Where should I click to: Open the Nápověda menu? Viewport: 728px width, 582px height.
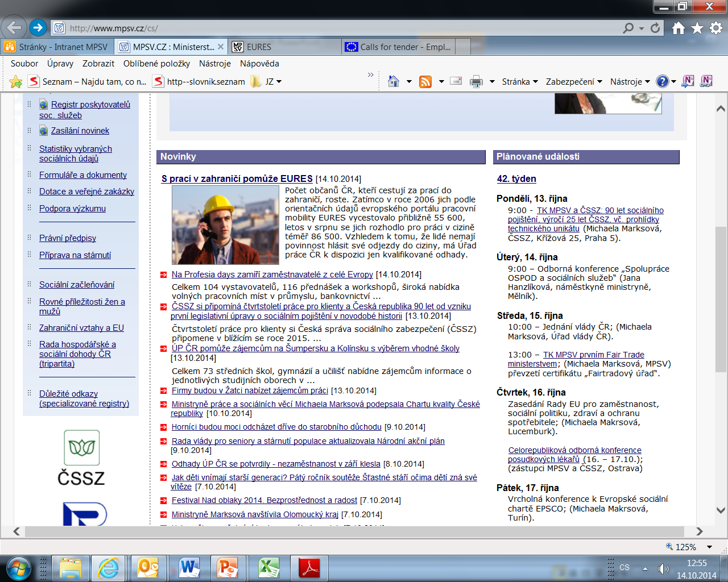click(x=259, y=64)
